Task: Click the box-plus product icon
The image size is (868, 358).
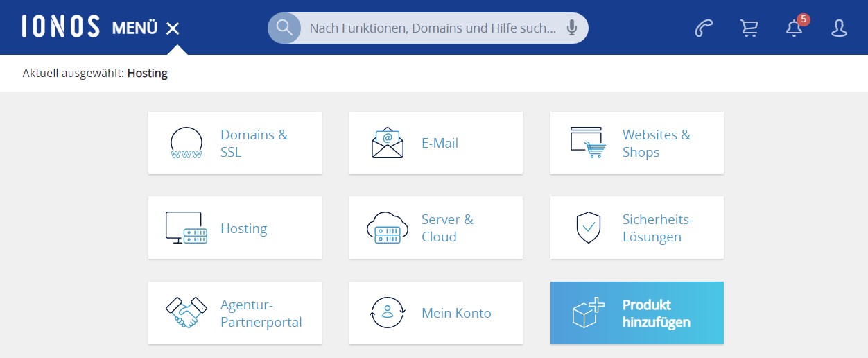Action: [588, 313]
